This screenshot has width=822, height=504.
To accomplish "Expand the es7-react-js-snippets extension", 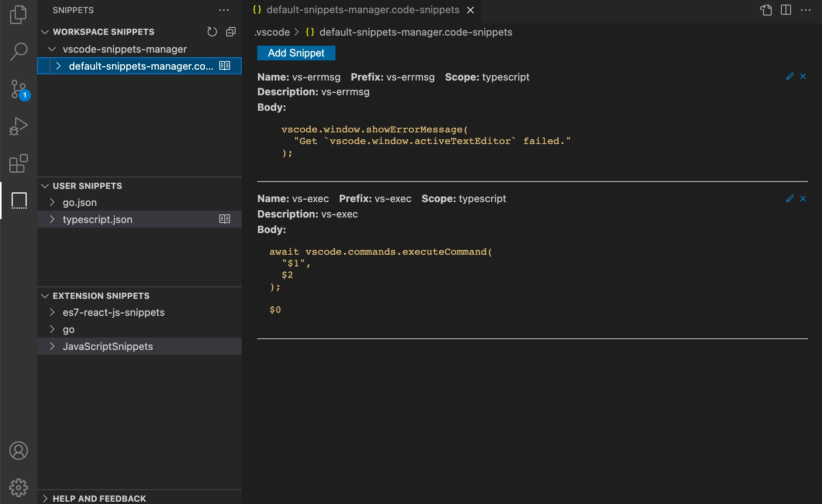I will pos(52,312).
